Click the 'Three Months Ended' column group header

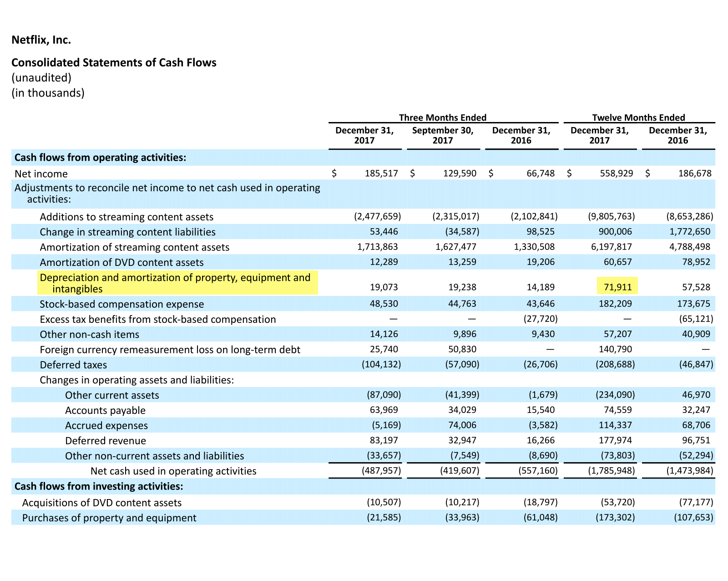tap(443, 117)
